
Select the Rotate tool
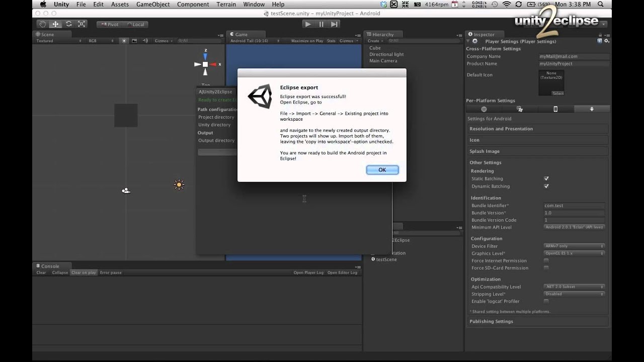click(68, 24)
